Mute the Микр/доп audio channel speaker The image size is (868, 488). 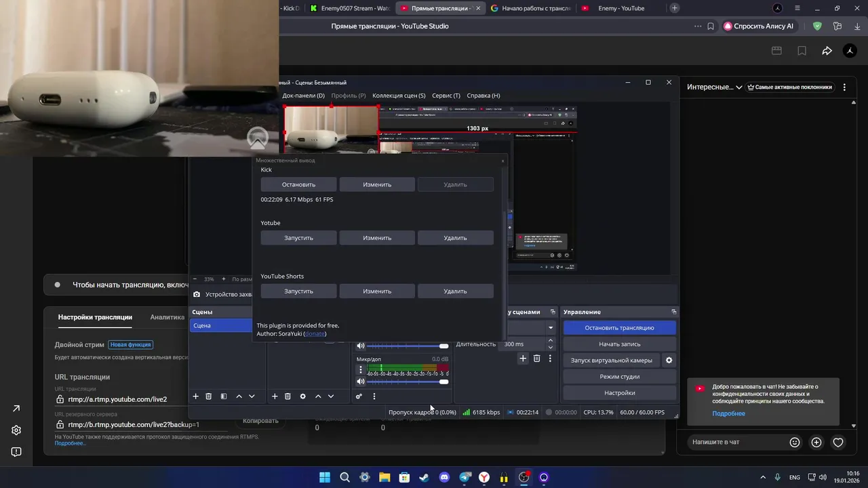click(x=361, y=382)
